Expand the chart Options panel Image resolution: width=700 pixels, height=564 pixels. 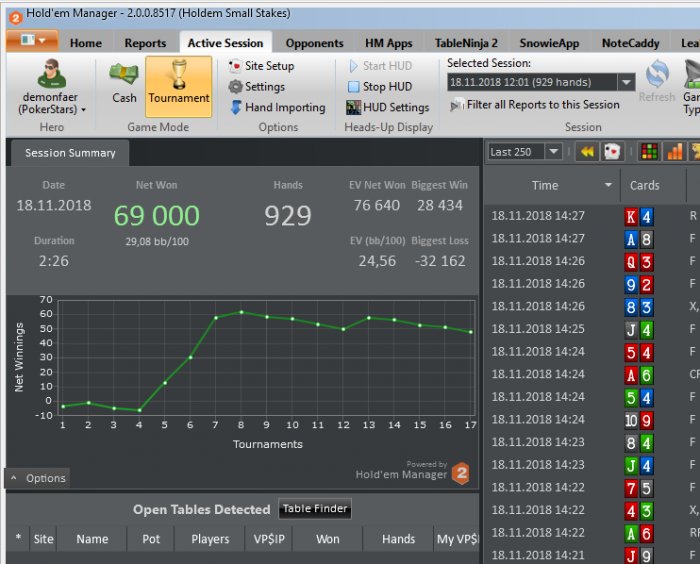point(38,478)
